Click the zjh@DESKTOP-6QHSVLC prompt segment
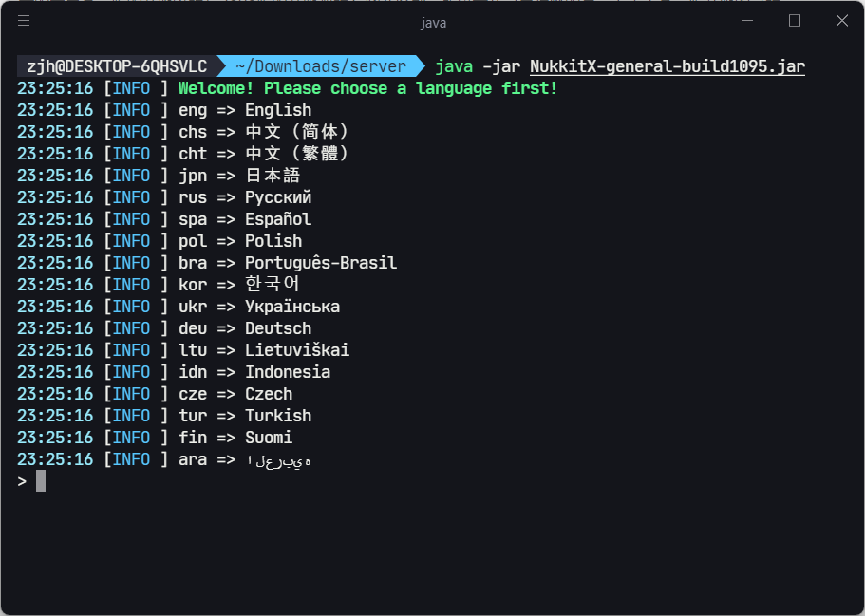The height and width of the screenshot is (616, 865). 117,66
